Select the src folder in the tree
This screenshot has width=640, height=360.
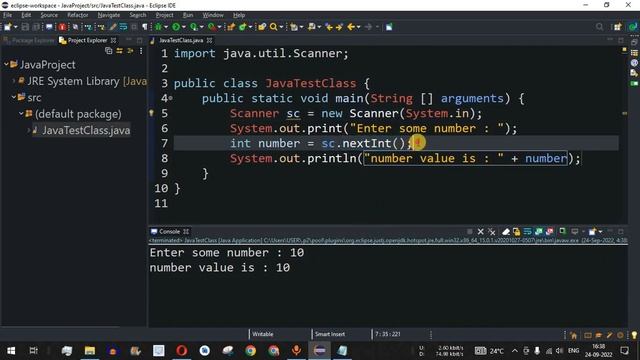click(34, 98)
